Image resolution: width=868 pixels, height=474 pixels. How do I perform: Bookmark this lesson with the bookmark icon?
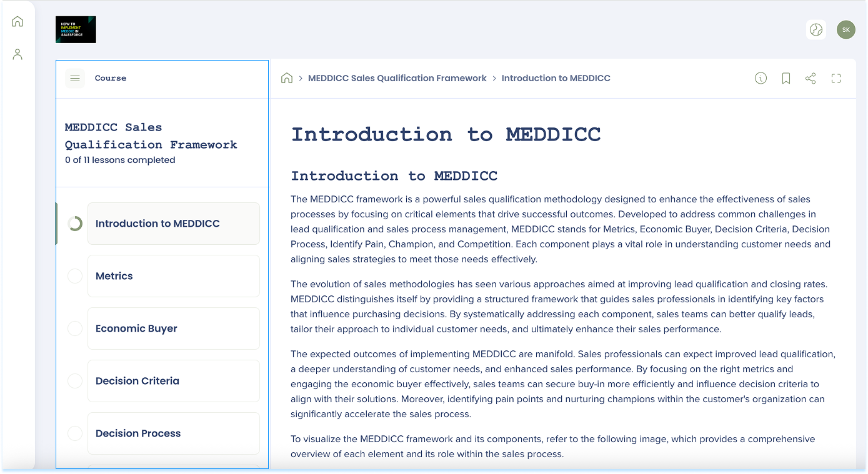point(786,78)
